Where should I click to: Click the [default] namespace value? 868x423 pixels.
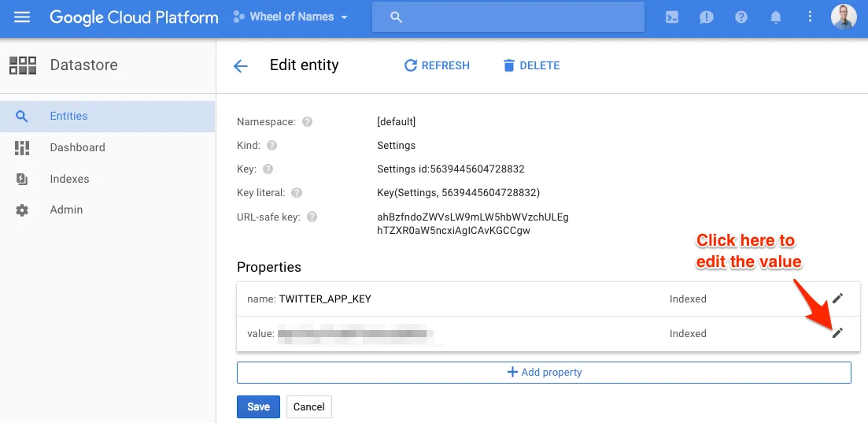pos(396,121)
